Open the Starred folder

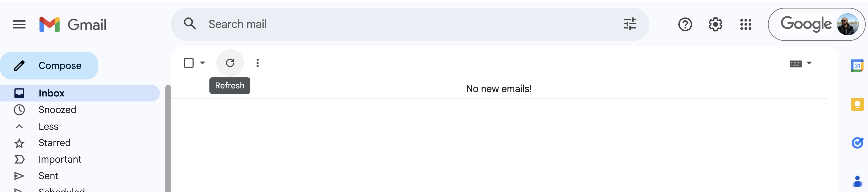pyautogui.click(x=54, y=143)
